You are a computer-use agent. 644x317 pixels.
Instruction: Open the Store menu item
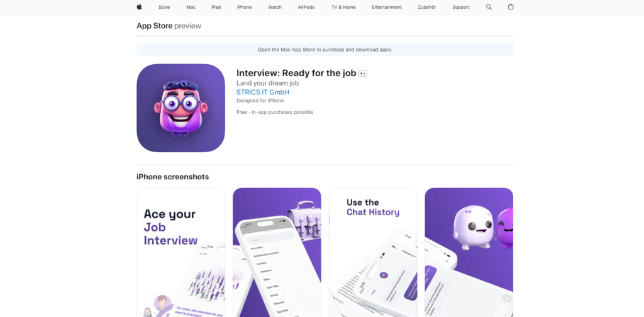(164, 7)
